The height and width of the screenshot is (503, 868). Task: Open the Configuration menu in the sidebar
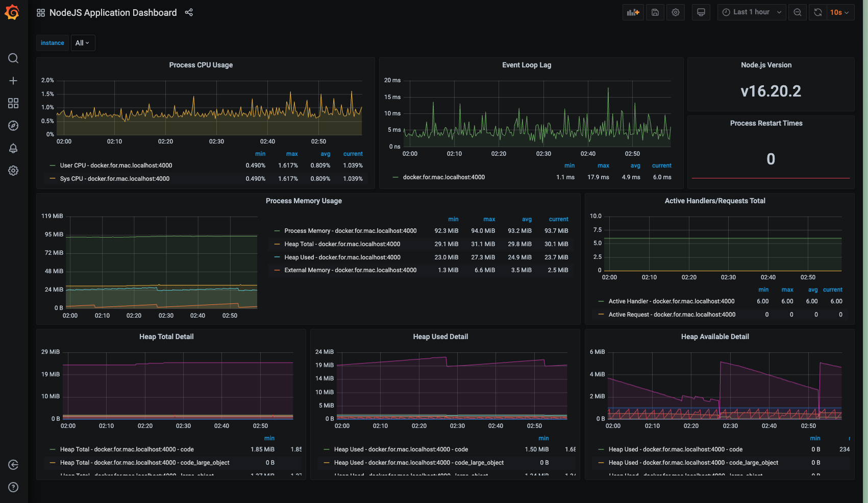point(13,171)
